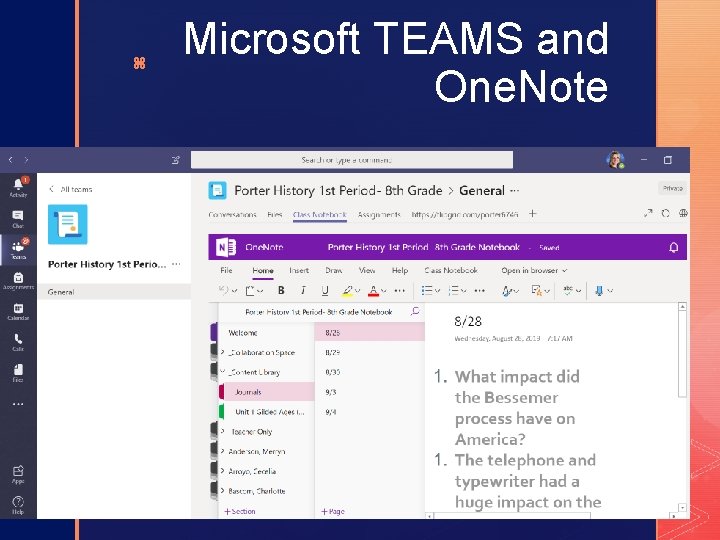Viewport: 720px width, 540px height.
Task: Add a new tab with plus icon
Action: (x=533, y=214)
